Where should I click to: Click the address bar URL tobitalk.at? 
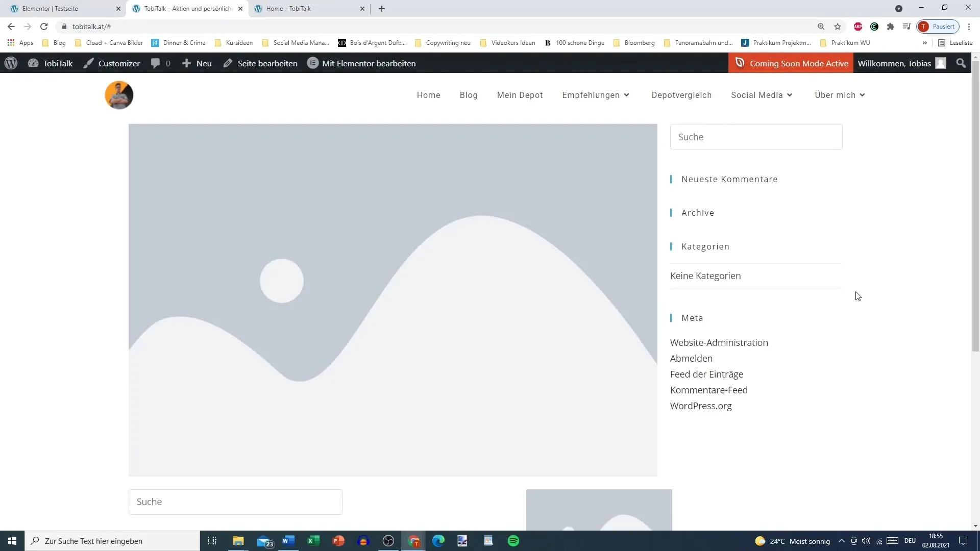[x=91, y=27]
